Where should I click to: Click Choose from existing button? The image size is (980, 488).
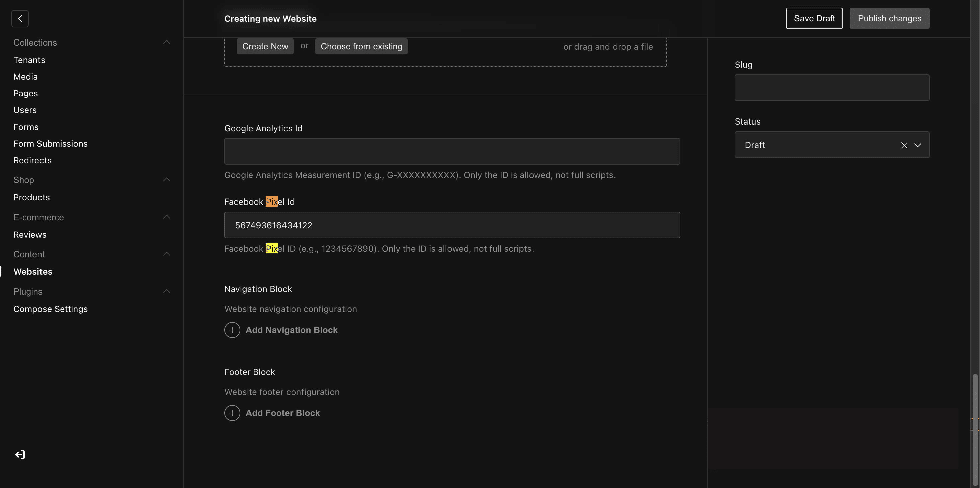[361, 47]
